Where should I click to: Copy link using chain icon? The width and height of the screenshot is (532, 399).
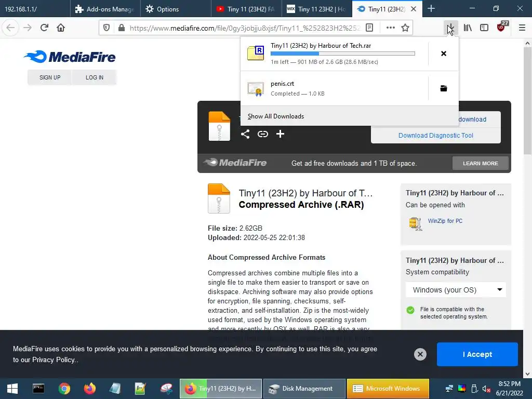(262, 134)
